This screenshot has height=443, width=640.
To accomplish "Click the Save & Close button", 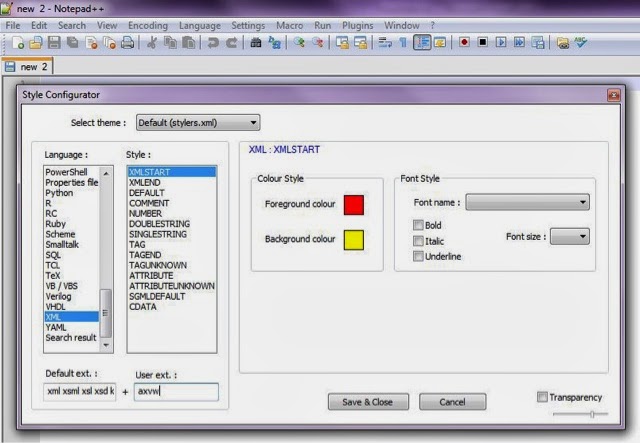I will pyautogui.click(x=368, y=402).
